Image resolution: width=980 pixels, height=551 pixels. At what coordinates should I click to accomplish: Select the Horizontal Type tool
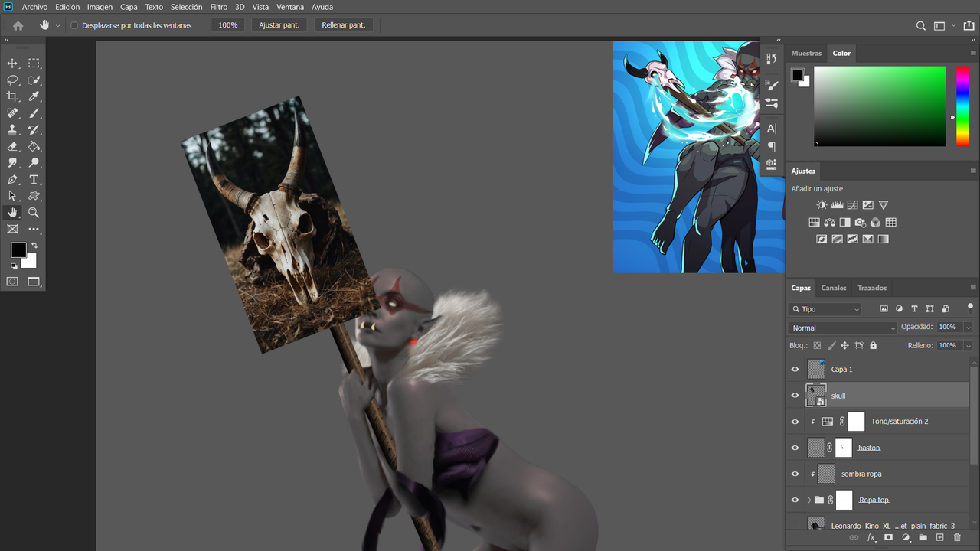point(34,180)
